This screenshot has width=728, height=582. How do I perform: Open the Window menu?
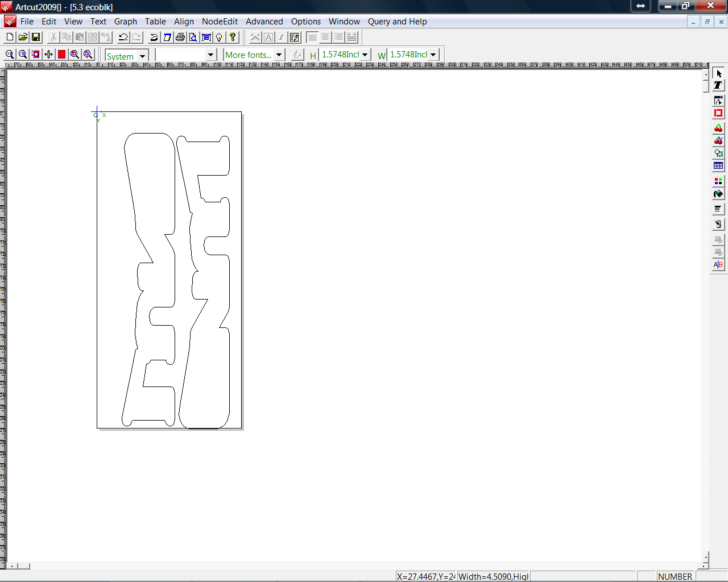tap(344, 22)
